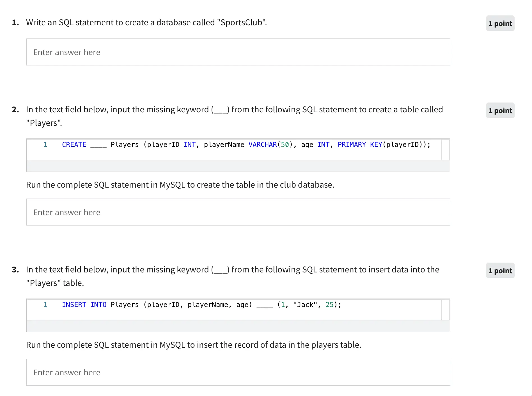
Task: Click the answer field for question 1
Action: pos(238,52)
